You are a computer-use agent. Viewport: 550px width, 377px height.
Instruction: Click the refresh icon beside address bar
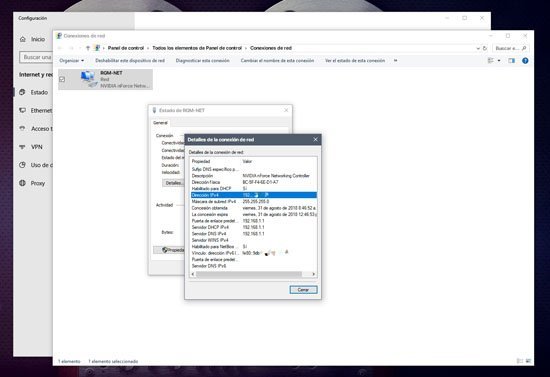point(485,48)
